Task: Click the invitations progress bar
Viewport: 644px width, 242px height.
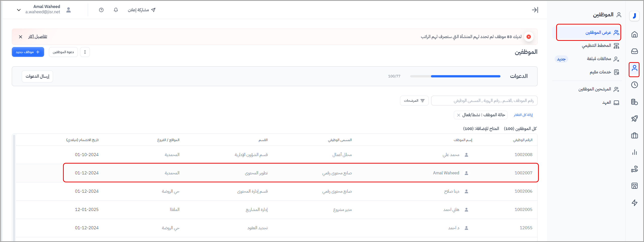Action: pos(455,76)
